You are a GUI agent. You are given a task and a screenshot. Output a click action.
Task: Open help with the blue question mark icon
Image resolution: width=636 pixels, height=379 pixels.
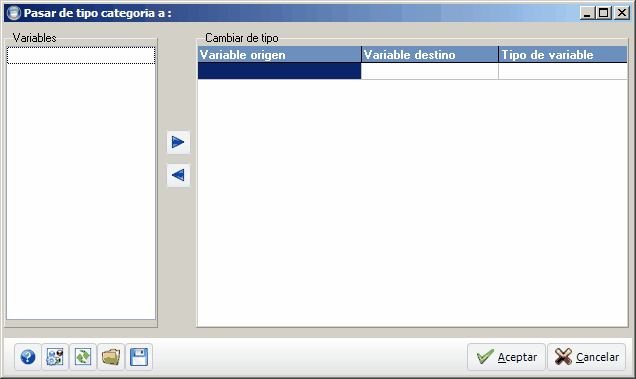click(x=28, y=357)
